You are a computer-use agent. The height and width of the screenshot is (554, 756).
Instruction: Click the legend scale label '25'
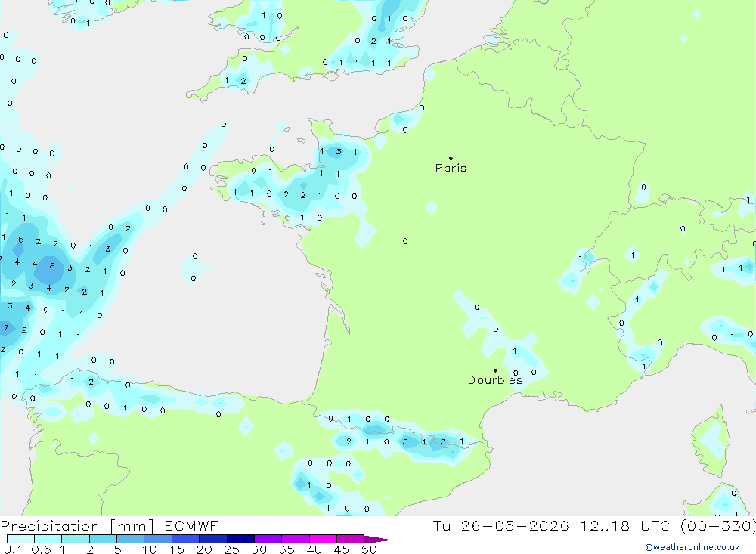click(232, 549)
